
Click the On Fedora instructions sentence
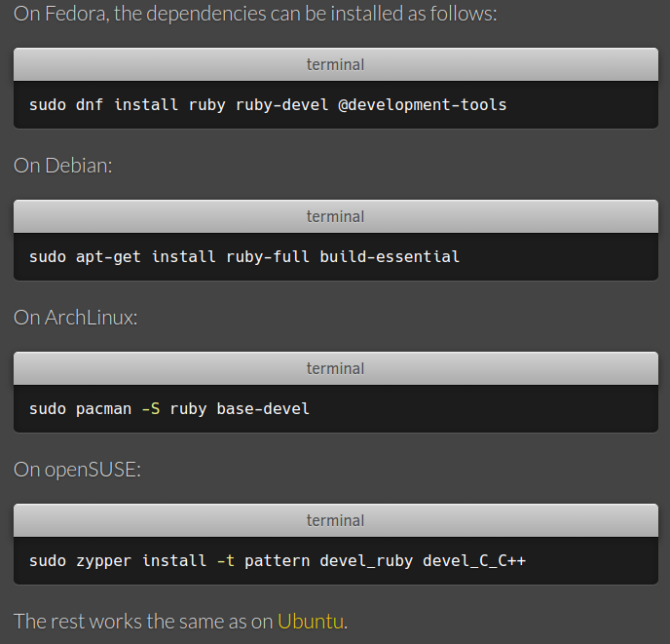pos(255,14)
